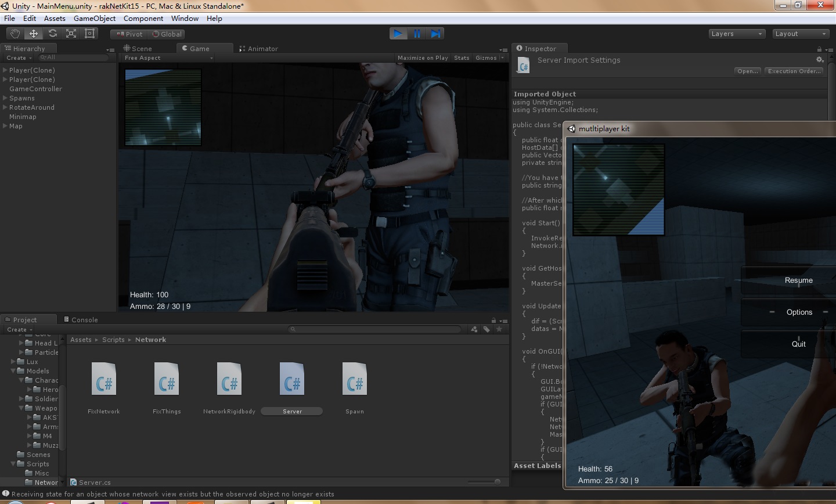Switch to the Scene tab
The image size is (836, 504).
click(x=138, y=49)
